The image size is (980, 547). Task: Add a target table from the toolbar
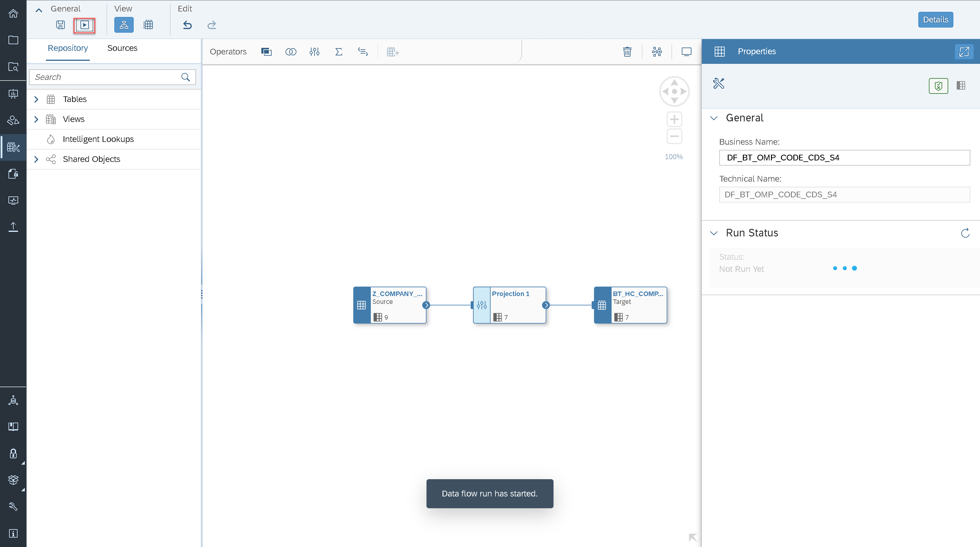point(393,52)
